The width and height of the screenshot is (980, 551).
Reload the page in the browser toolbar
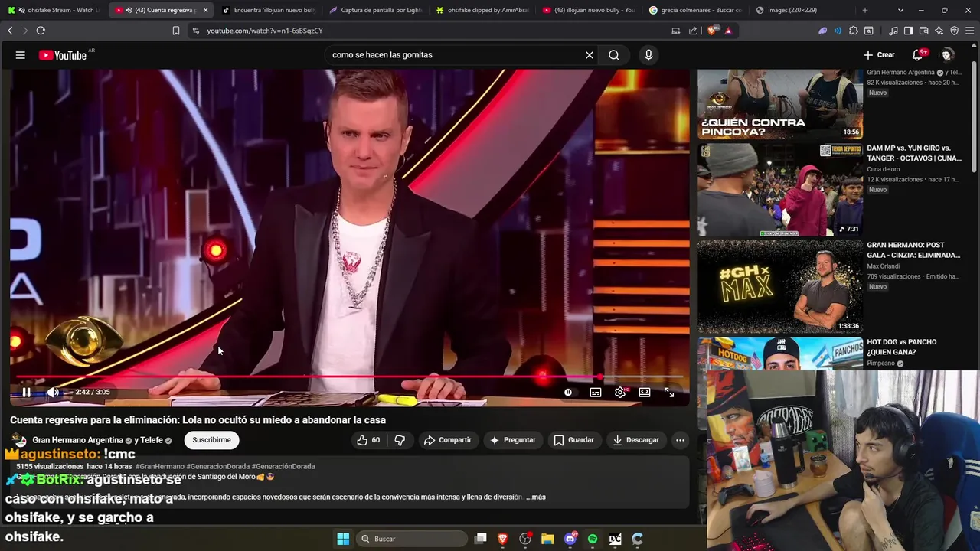[41, 31]
